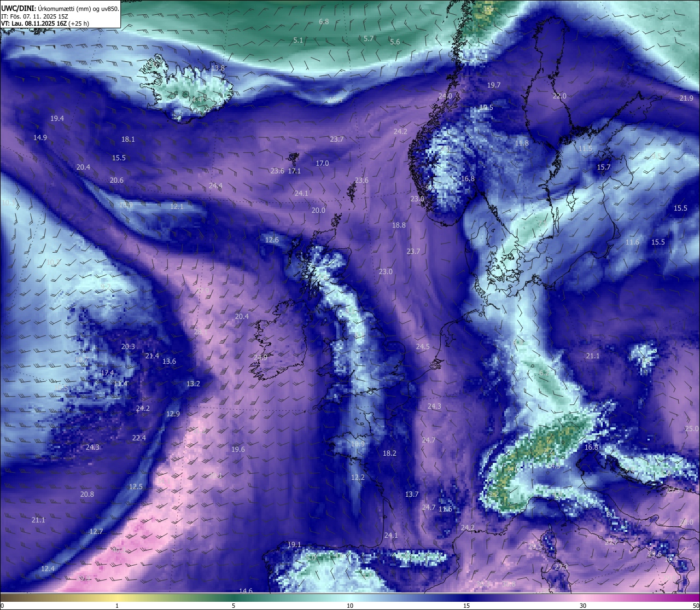The width and height of the screenshot is (700, 610).
Task: Click the VT: Lau. 08.11.2025 16Z line
Action: pos(44,24)
